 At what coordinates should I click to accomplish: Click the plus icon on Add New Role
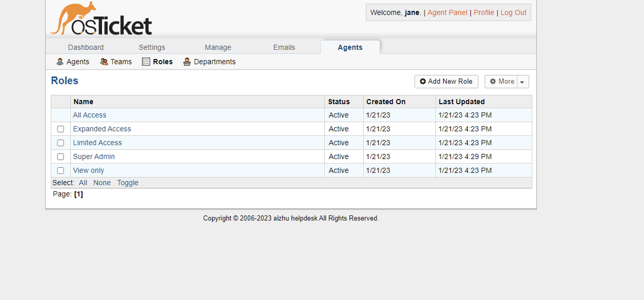423,81
